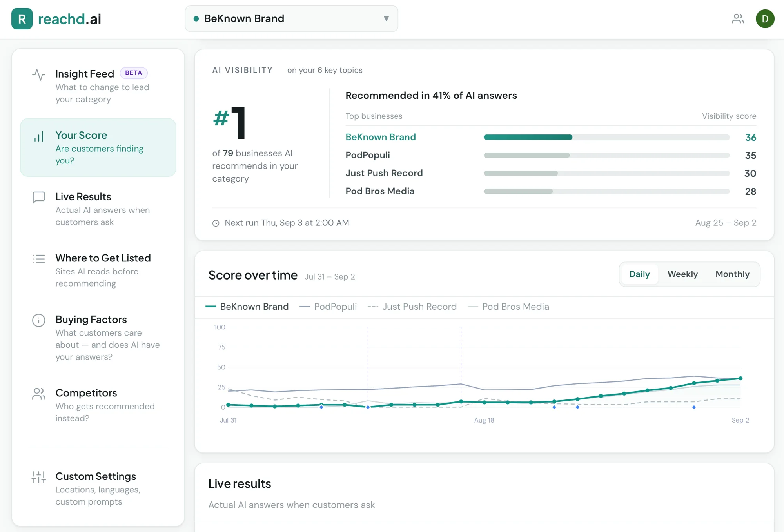Navigate to Competitors page
The image size is (784, 532).
click(x=98, y=405)
